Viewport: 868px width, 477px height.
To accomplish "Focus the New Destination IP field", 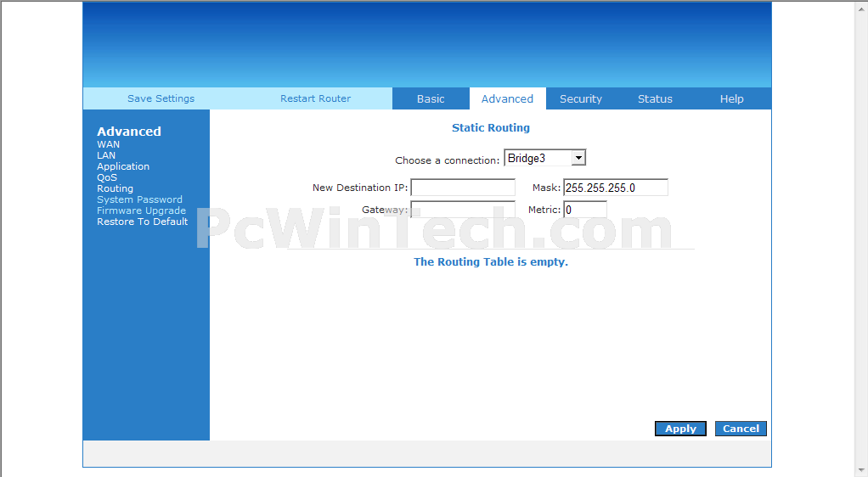I will point(463,187).
